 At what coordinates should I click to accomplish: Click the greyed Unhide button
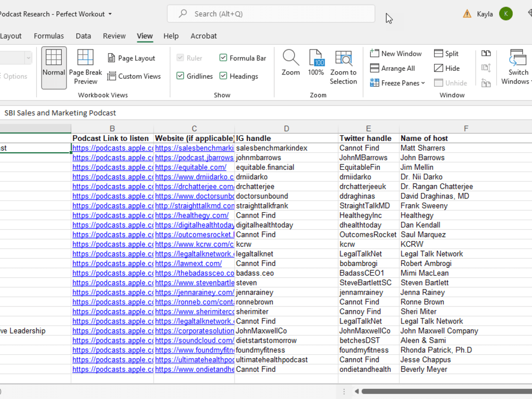pos(451,83)
